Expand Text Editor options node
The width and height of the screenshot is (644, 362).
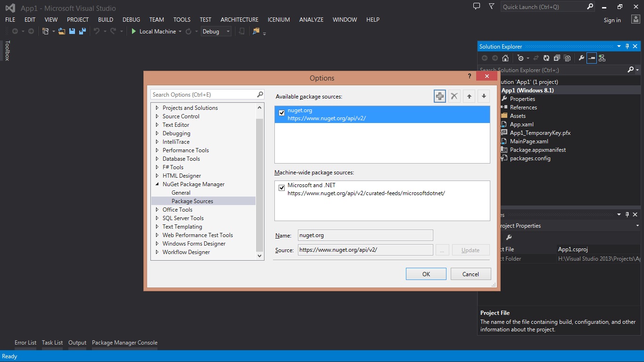157,125
